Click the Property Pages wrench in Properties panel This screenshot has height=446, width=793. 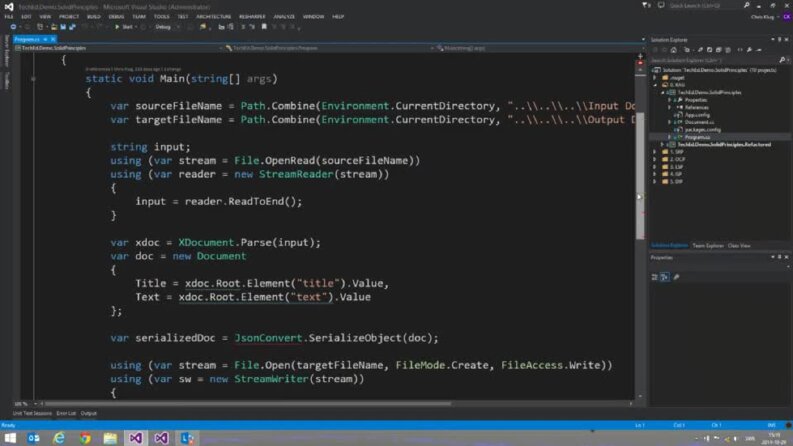pos(676,277)
